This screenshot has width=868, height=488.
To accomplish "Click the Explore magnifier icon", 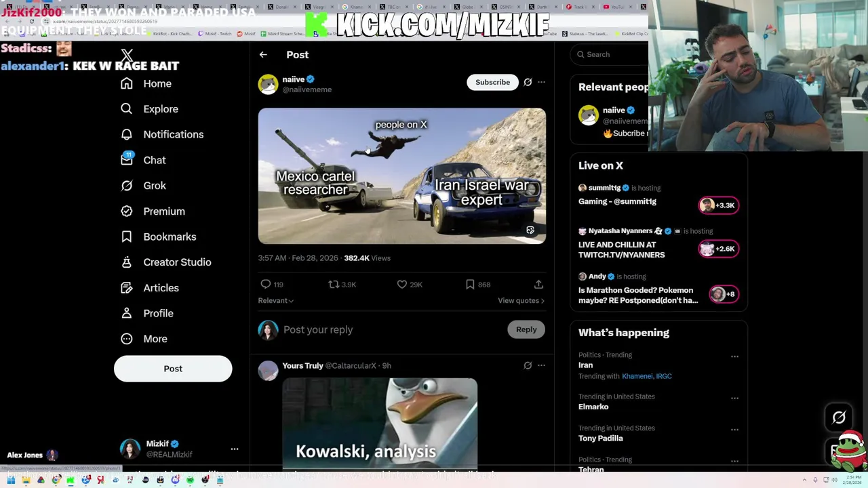I will pyautogui.click(x=127, y=109).
